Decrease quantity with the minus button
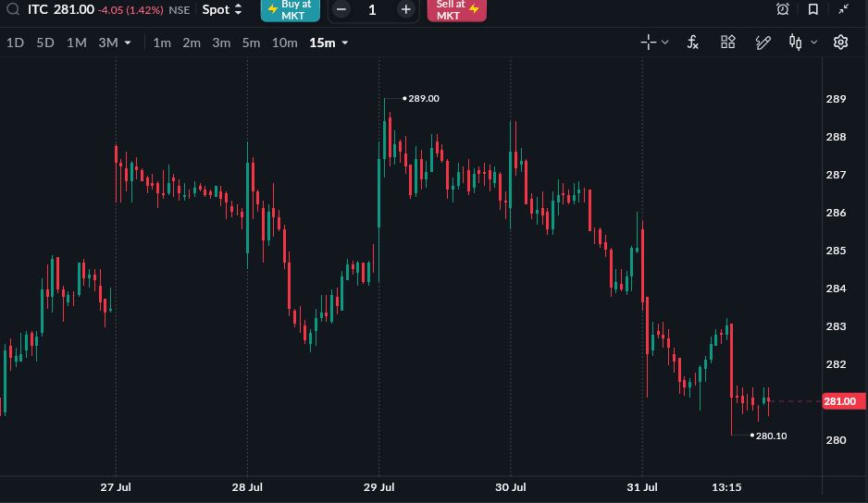 341,9
